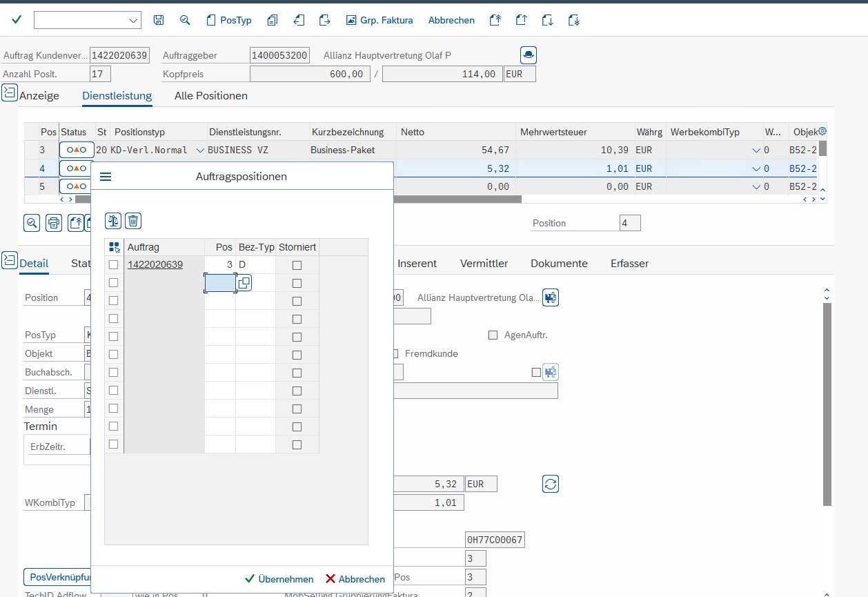Click the previous page up-arrow icon
Viewport: 868px width, 597px height.
[522, 20]
